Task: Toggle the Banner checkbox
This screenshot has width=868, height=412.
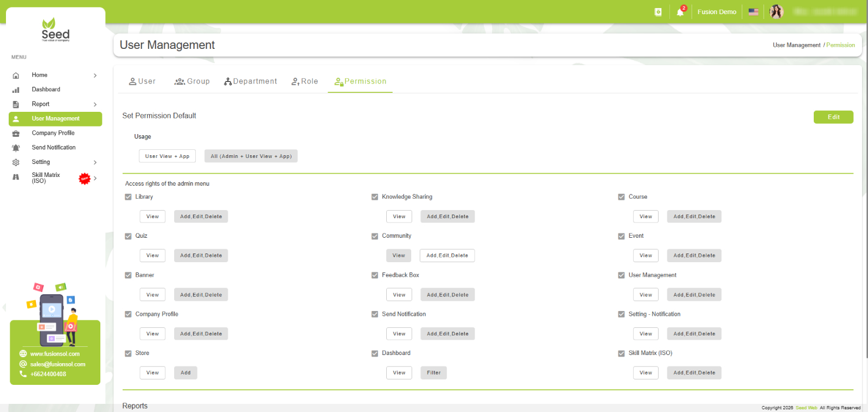Action: click(x=129, y=275)
